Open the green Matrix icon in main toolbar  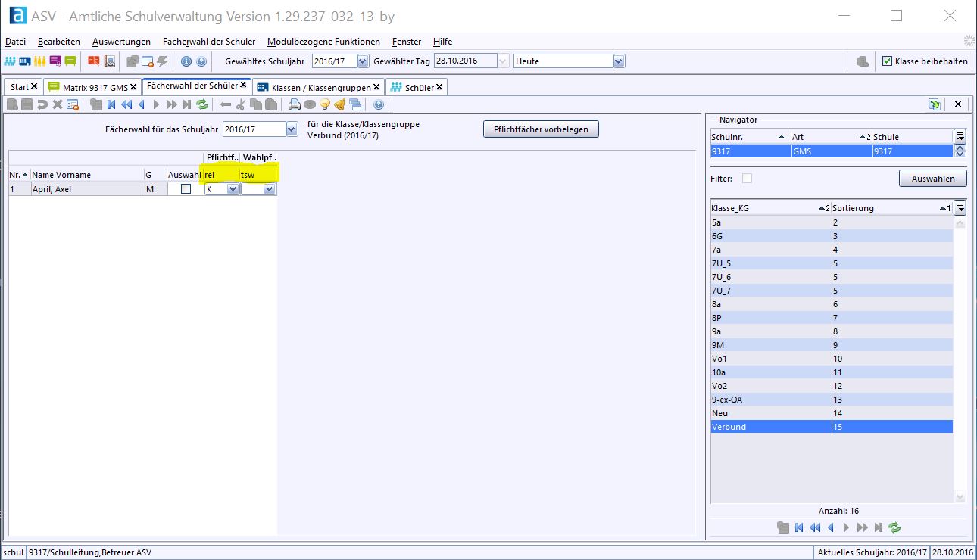click(70, 61)
